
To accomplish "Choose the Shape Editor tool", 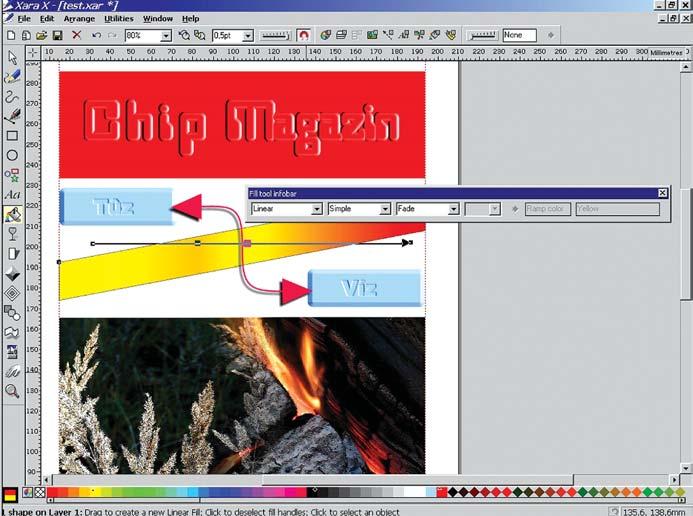I will pos(12,96).
